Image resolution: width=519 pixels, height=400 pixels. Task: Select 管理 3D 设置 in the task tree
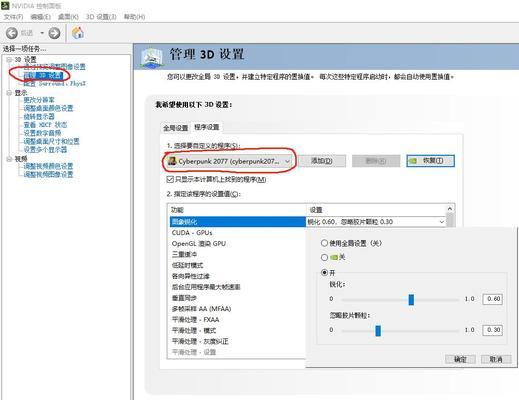click(43, 76)
